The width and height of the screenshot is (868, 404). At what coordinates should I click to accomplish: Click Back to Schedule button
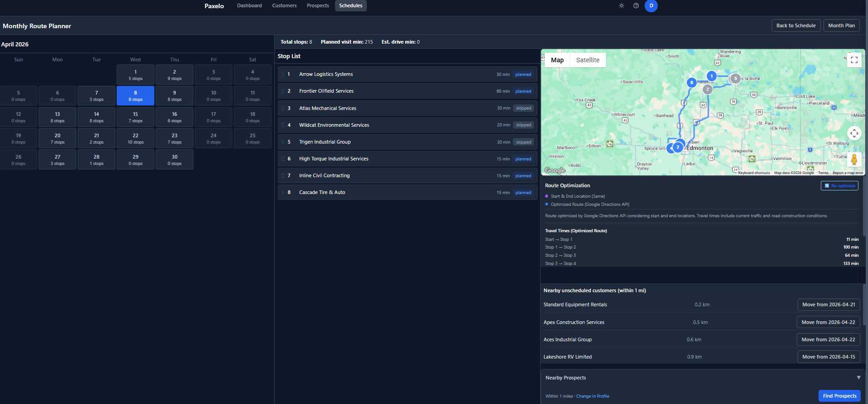point(796,25)
